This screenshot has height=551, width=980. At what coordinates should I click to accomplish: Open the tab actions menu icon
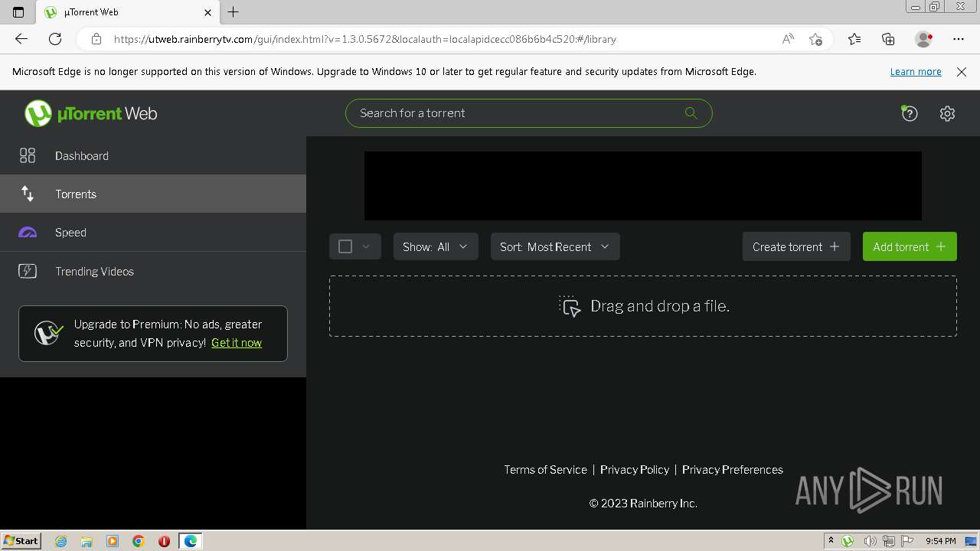[18, 12]
